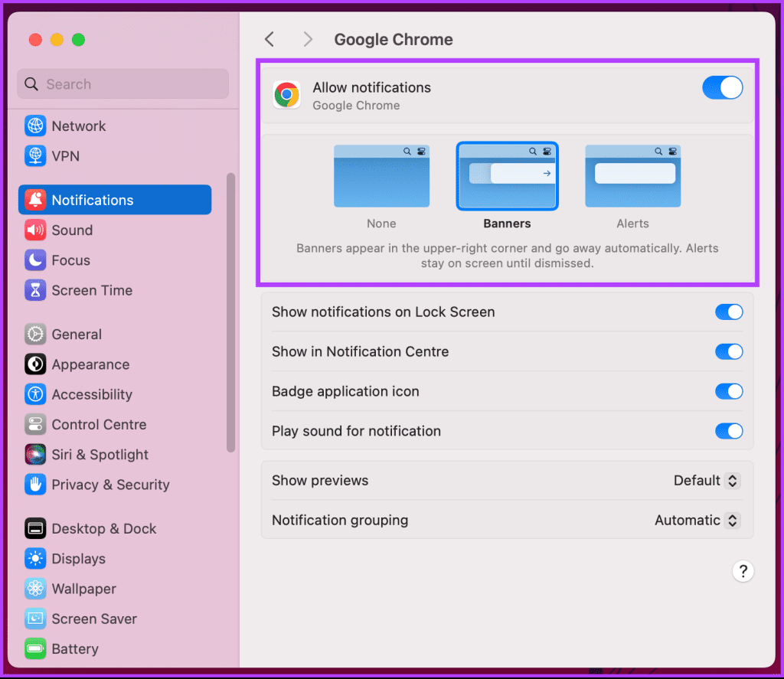Turn off Play sound for notification

(728, 431)
